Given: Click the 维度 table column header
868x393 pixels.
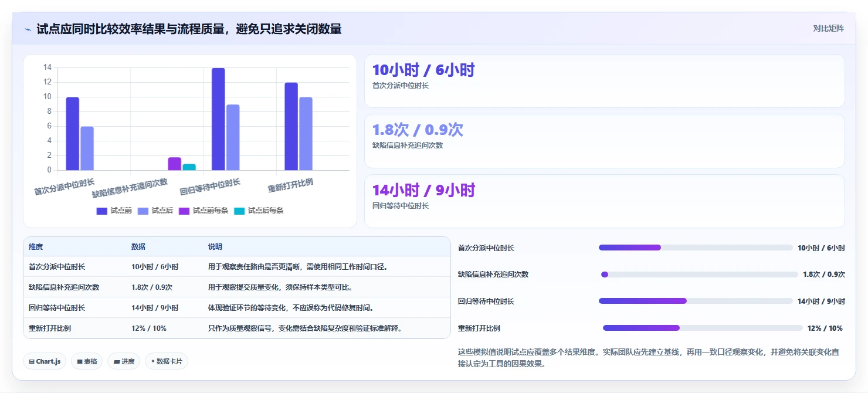Looking at the screenshot, I should (x=36, y=247).
